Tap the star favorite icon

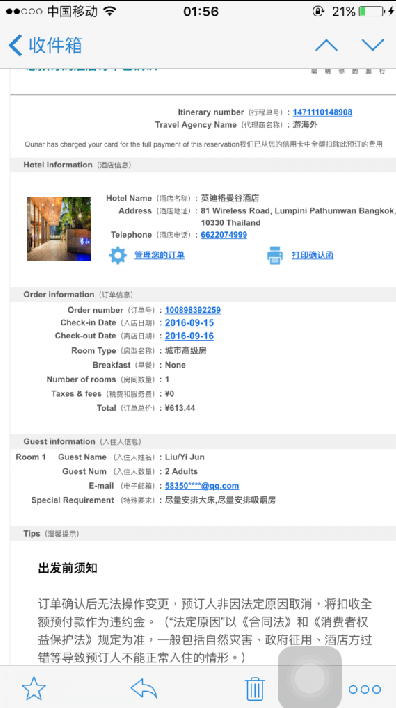34,689
